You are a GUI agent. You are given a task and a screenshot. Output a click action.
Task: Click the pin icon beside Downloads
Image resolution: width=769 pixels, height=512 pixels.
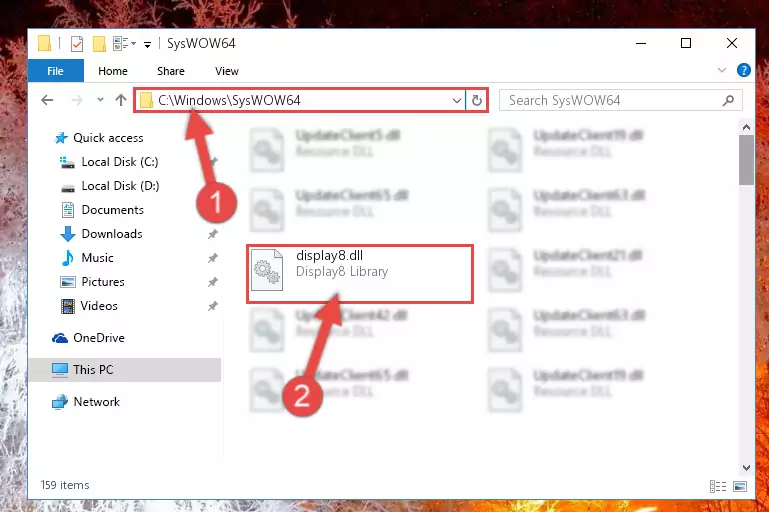[x=212, y=234]
